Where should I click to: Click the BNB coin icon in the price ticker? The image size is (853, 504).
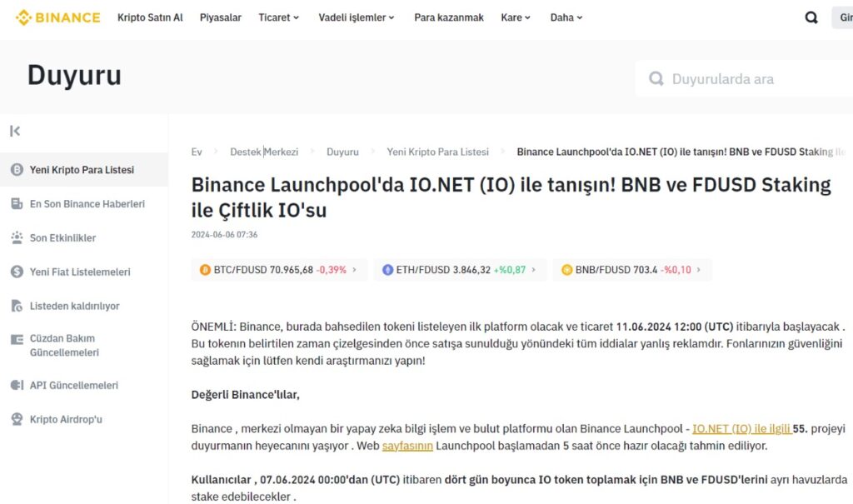pyautogui.click(x=566, y=270)
